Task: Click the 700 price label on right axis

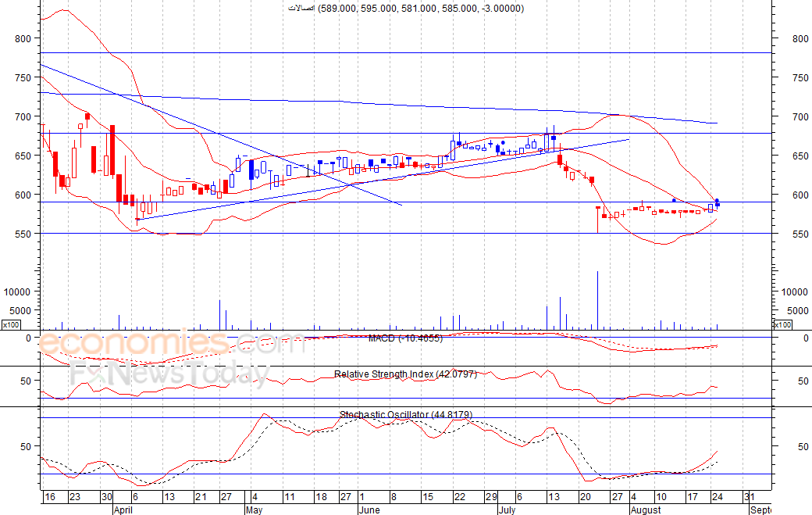Action: [800, 116]
